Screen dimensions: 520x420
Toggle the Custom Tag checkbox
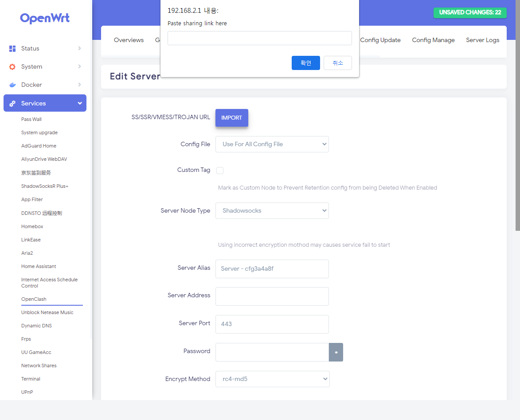tap(220, 171)
